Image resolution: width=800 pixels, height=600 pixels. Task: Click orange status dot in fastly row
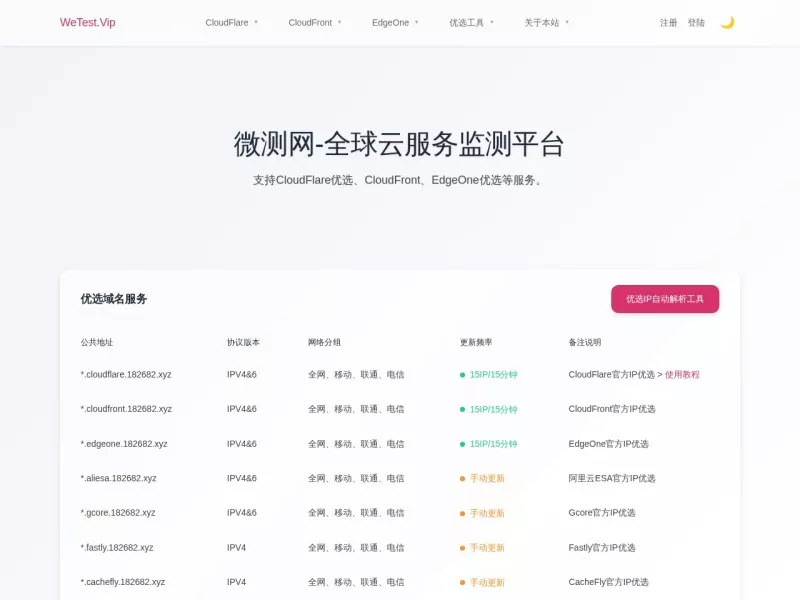462,548
